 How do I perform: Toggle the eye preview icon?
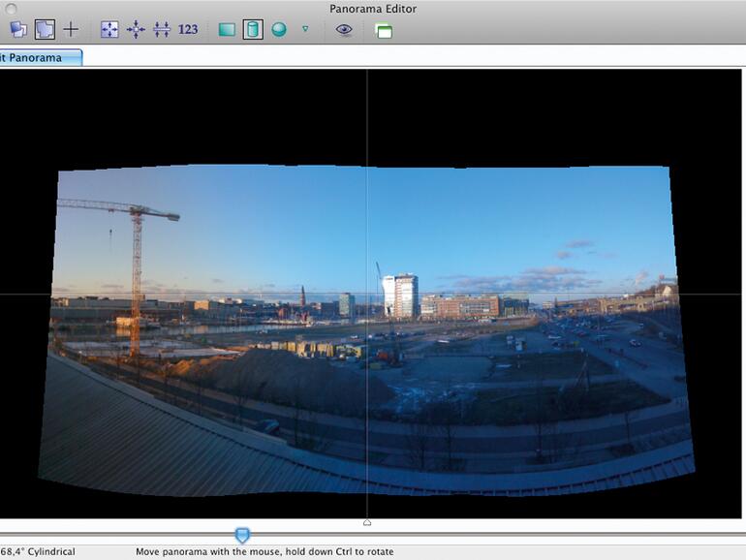pyautogui.click(x=344, y=29)
